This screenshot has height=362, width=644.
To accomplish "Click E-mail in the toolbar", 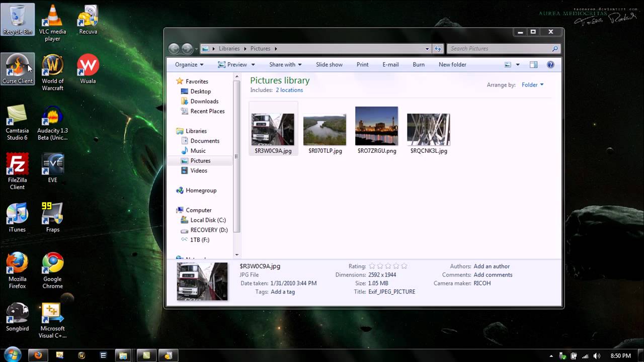I will (390, 64).
